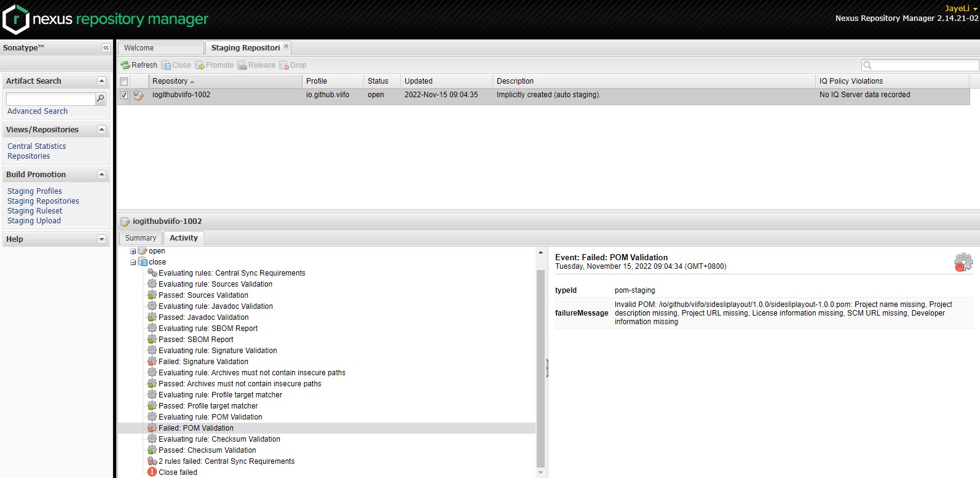Click icon beside Evaluating rules: Central Sync Requirements
The width and height of the screenshot is (980, 478).
point(152,273)
